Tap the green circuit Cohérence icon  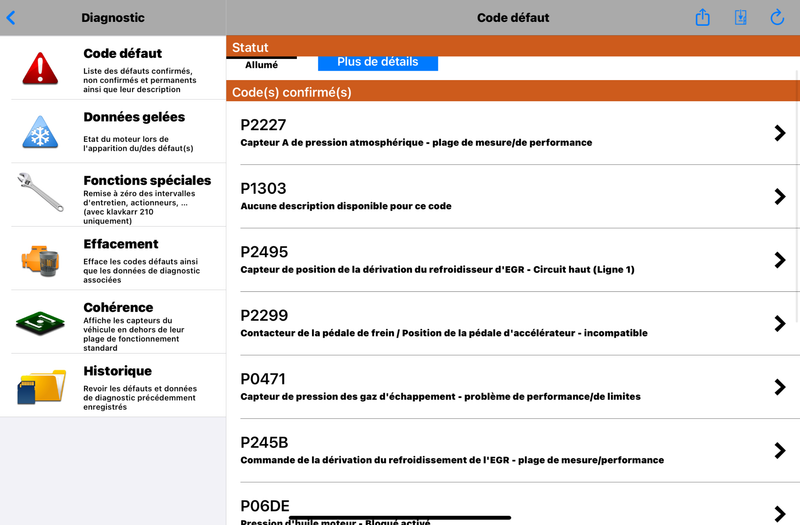point(40,323)
